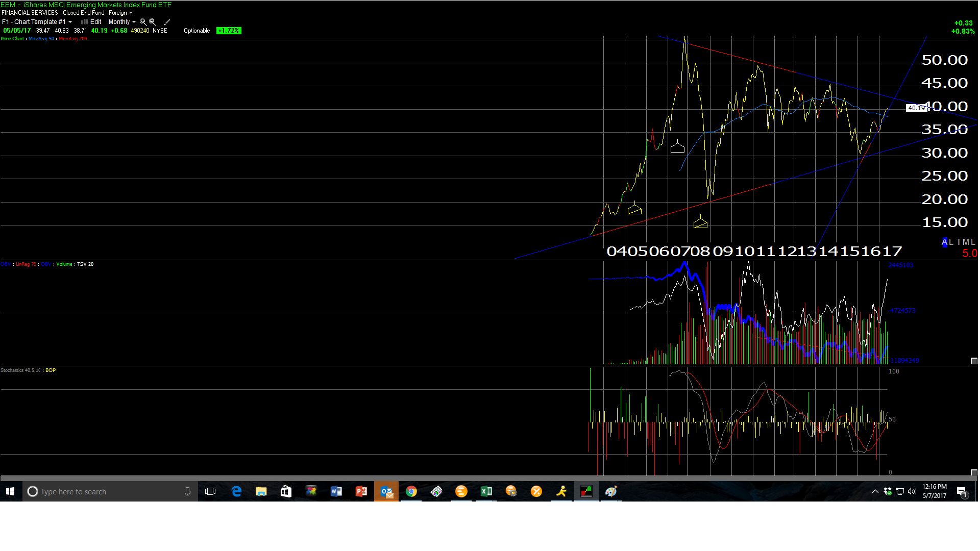
Task: Open Google Chrome from the taskbar
Action: pos(411,491)
